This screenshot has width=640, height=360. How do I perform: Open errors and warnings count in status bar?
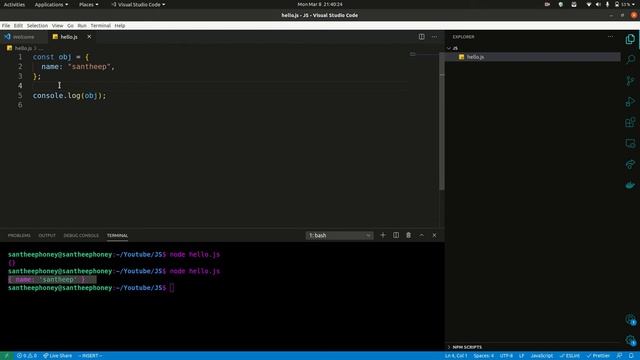[27, 356]
